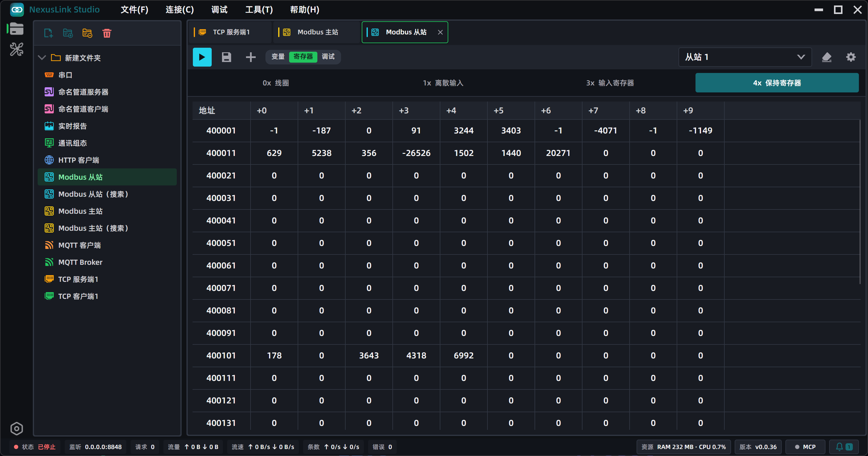Screen dimensions: 868x456
Task: Open 实时报告 item
Action: [x=107, y=126]
